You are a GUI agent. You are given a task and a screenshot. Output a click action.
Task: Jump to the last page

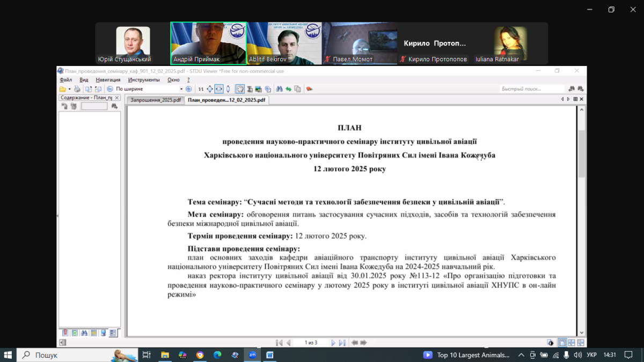342,343
